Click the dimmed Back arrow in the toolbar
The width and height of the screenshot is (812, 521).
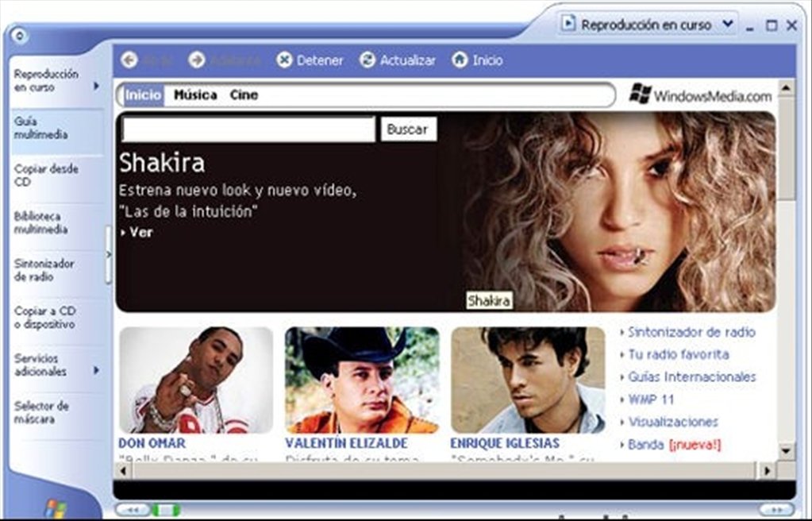(x=129, y=60)
